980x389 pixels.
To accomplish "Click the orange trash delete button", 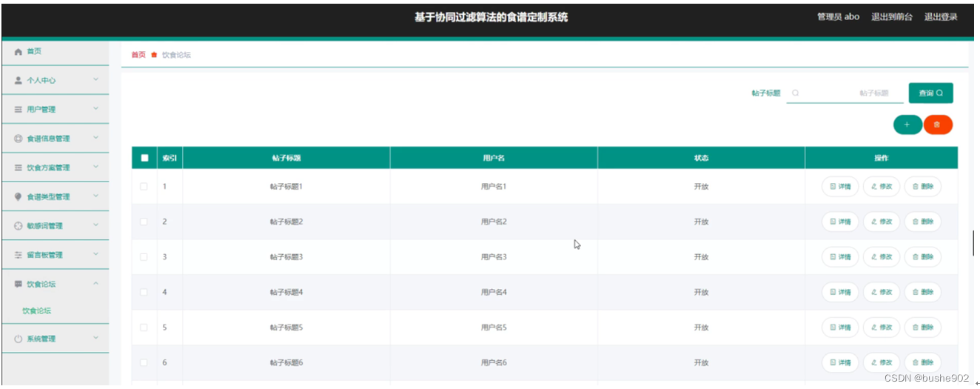I will [x=938, y=125].
